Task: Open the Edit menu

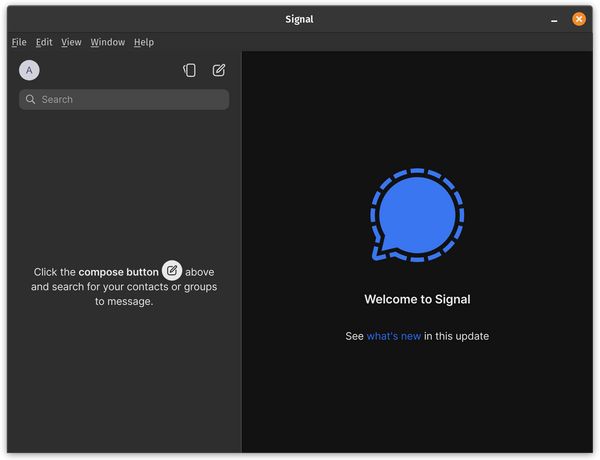Action: (x=44, y=42)
